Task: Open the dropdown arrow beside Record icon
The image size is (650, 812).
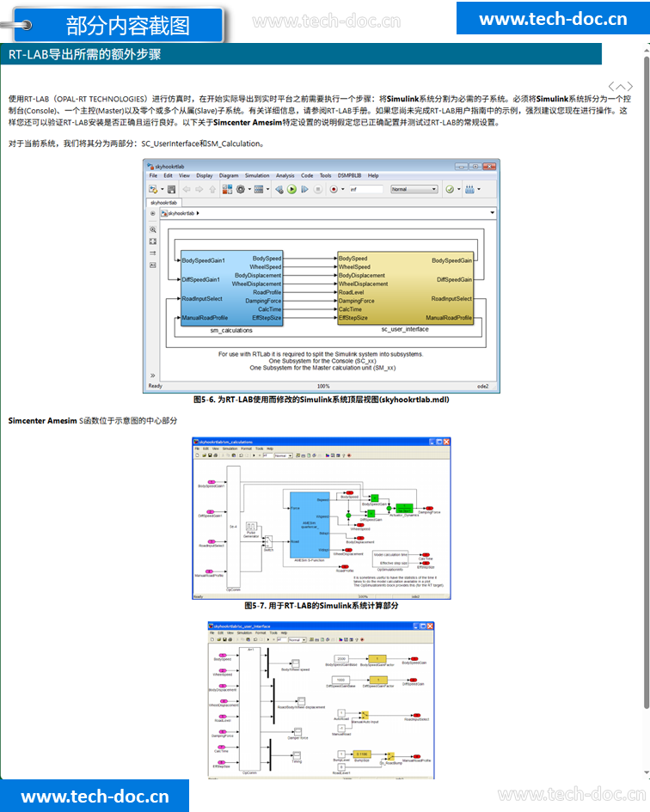Action: (x=342, y=190)
